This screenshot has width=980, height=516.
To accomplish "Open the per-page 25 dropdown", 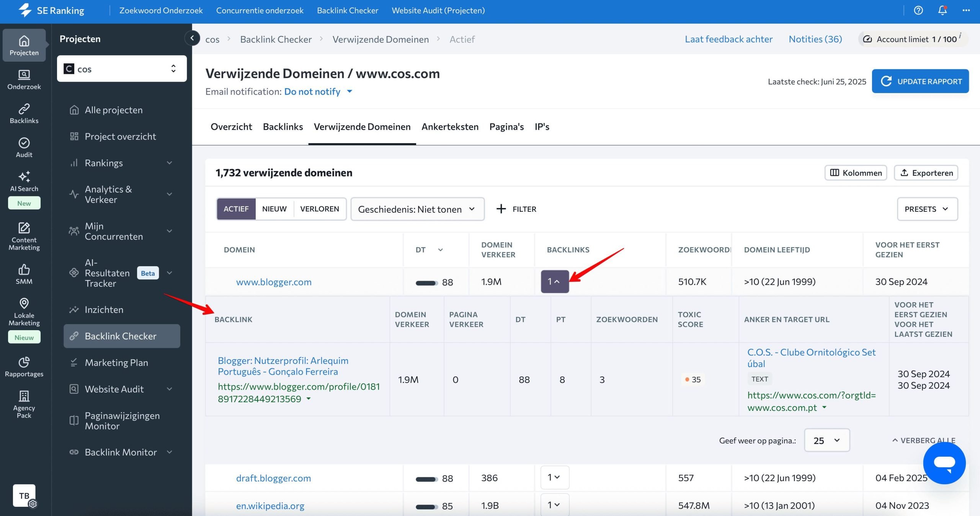I will click(x=827, y=440).
